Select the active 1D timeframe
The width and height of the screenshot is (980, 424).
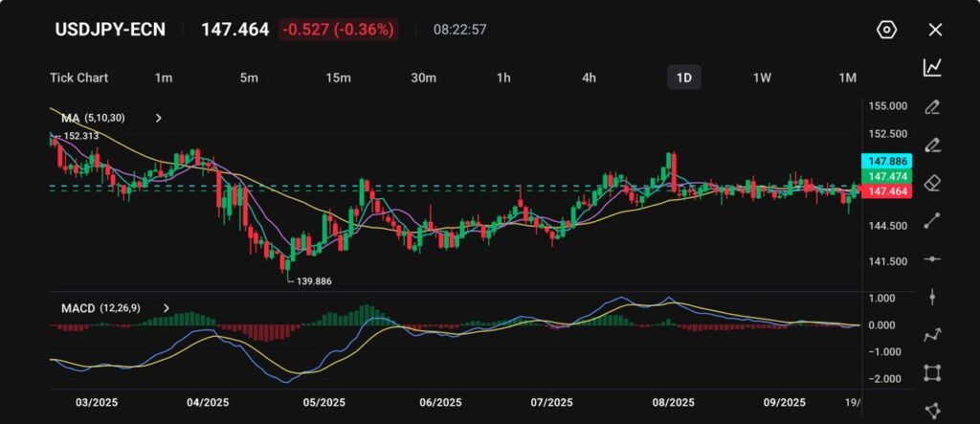pos(683,78)
